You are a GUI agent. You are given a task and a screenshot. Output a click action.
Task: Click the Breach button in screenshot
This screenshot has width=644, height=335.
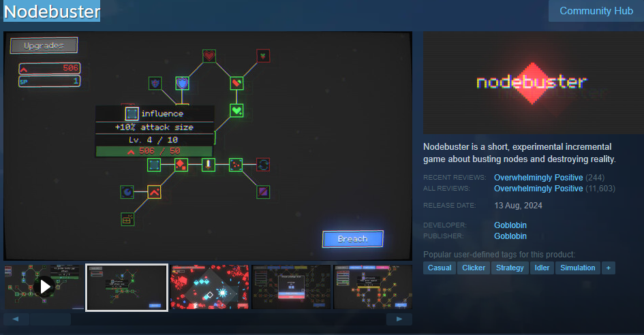(353, 239)
